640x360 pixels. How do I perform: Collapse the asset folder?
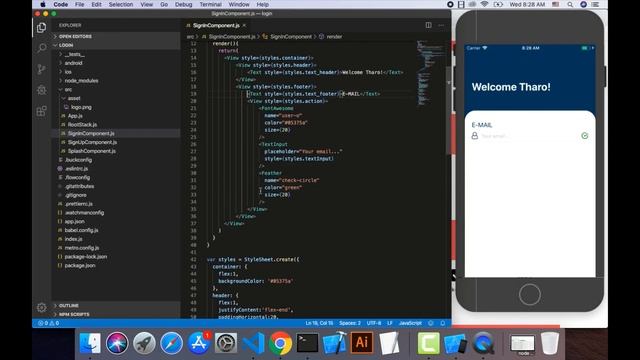pos(116,98)
